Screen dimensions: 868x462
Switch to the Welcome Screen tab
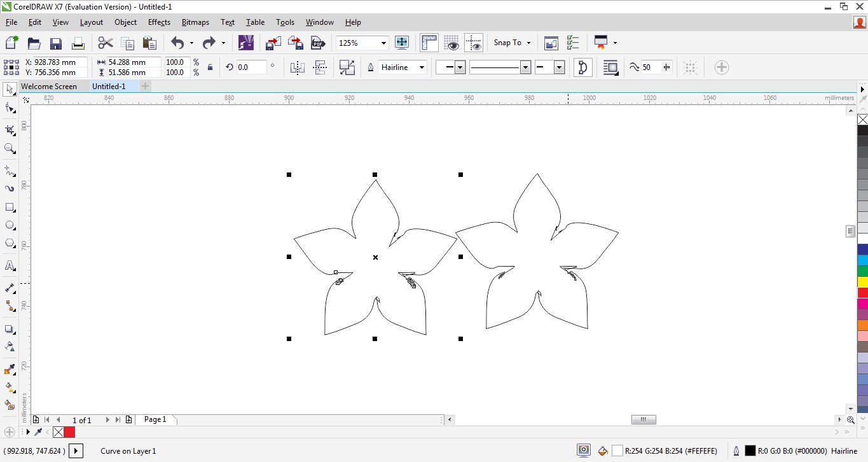coord(49,87)
